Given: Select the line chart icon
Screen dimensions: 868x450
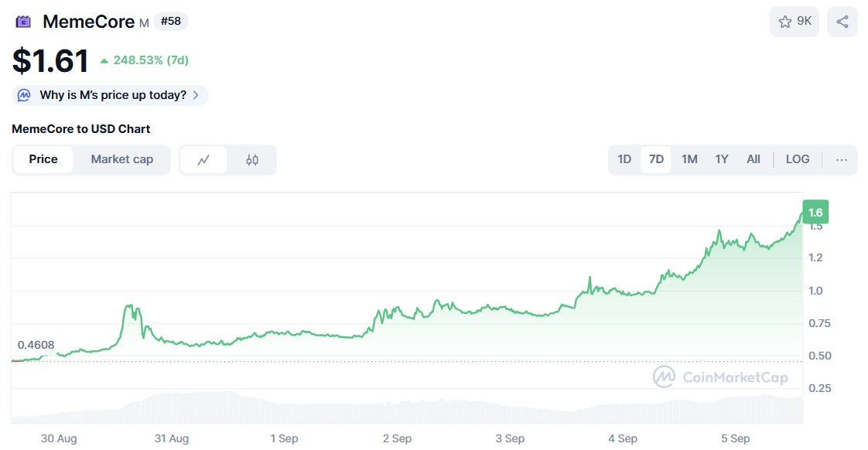Looking at the screenshot, I should (x=203, y=159).
